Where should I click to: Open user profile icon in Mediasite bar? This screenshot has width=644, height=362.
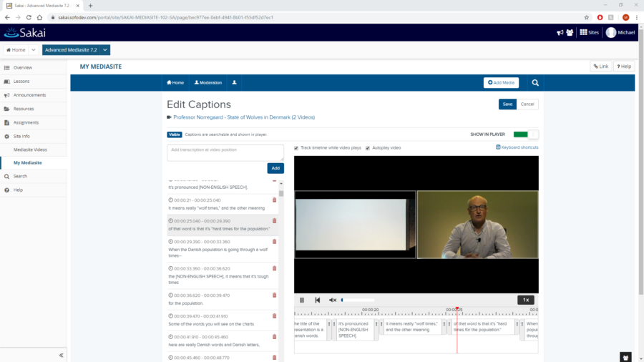click(x=235, y=82)
